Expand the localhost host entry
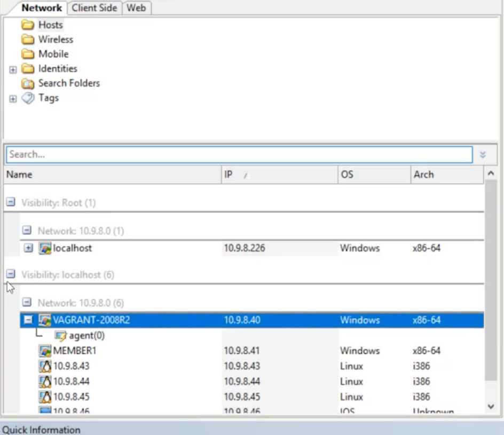The image size is (504, 435). (x=29, y=248)
